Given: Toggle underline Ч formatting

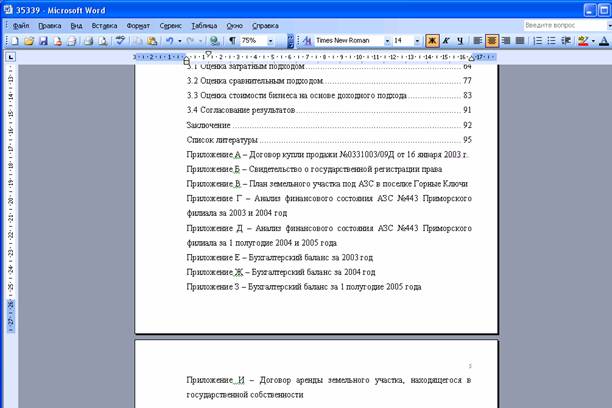Looking at the screenshot, I should [460, 41].
